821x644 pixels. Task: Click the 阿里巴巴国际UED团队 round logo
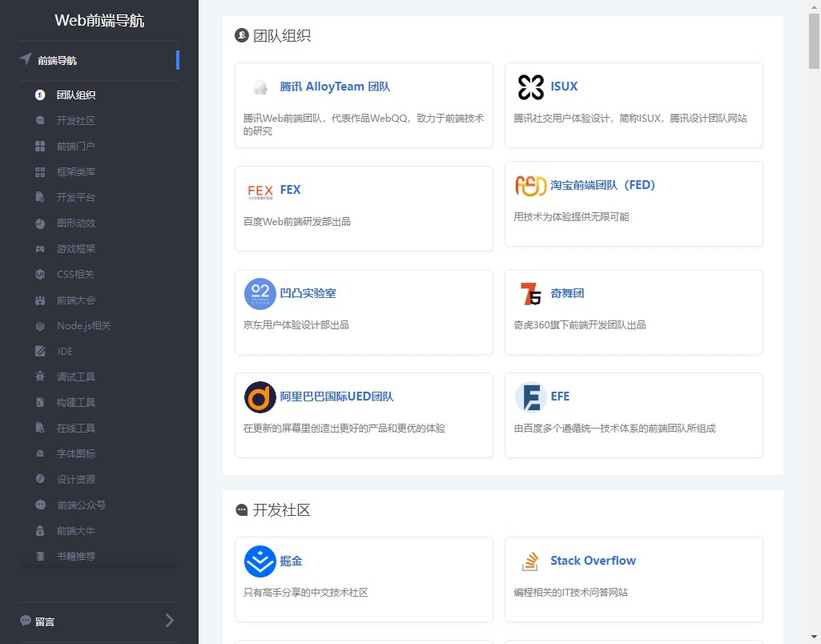[260, 396]
